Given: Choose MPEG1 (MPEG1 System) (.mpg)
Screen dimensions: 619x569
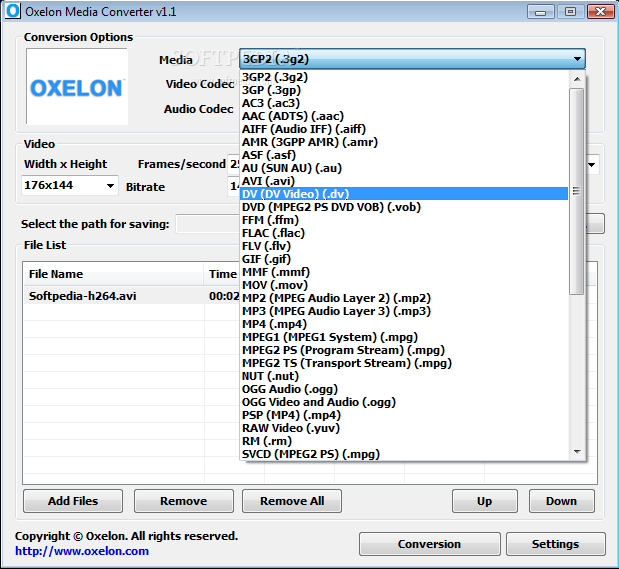Looking at the screenshot, I should [404, 337].
